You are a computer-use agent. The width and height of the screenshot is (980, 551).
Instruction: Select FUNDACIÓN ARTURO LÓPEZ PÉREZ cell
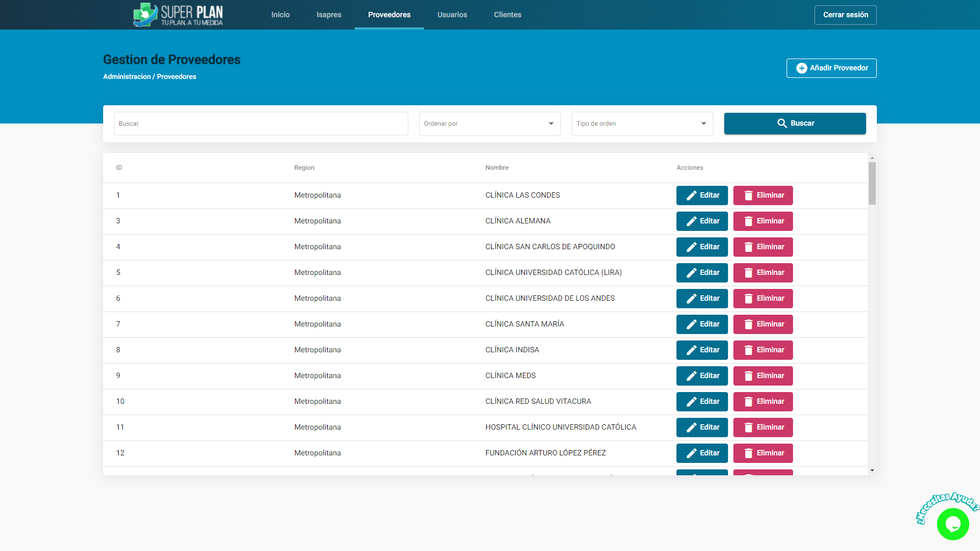coord(545,453)
